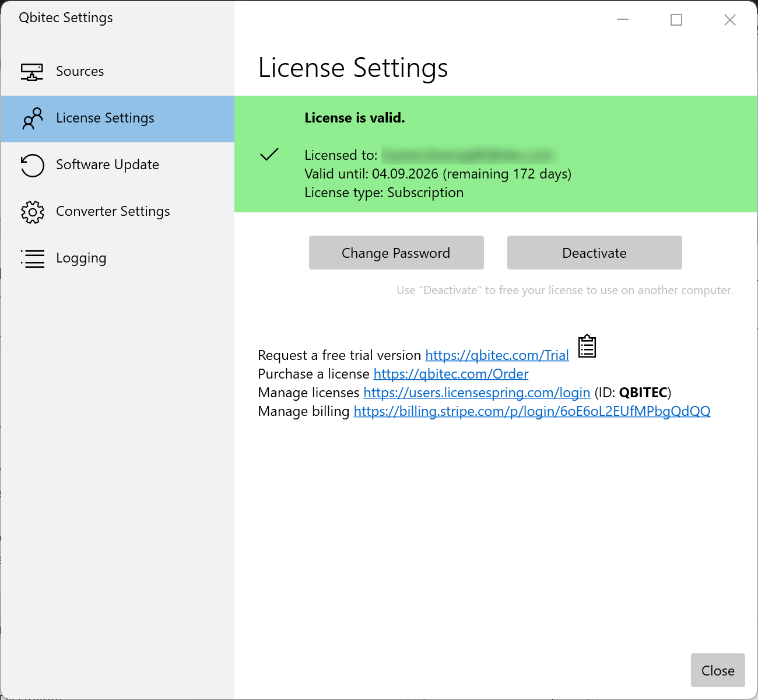Show the Logging section text label
Viewport: 758px width, 700px height.
tap(81, 258)
